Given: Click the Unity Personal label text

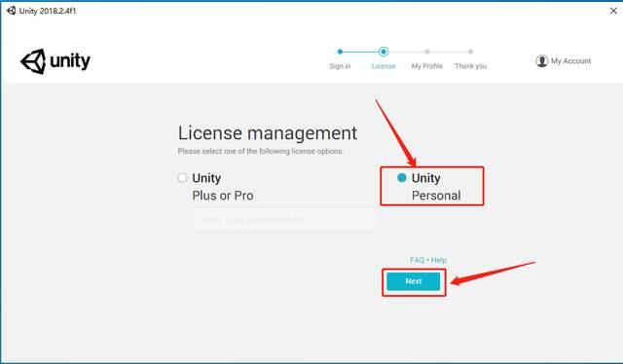Looking at the screenshot, I should pyautogui.click(x=436, y=186).
